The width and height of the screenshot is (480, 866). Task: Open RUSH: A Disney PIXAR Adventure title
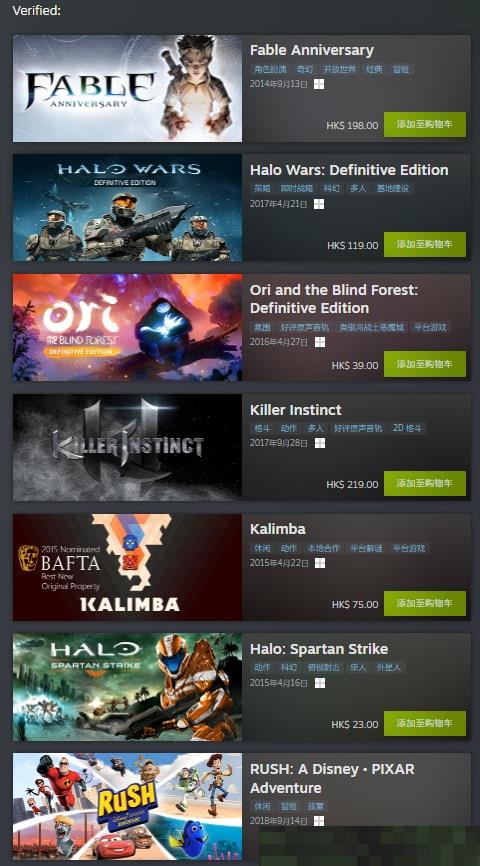tap(332, 778)
